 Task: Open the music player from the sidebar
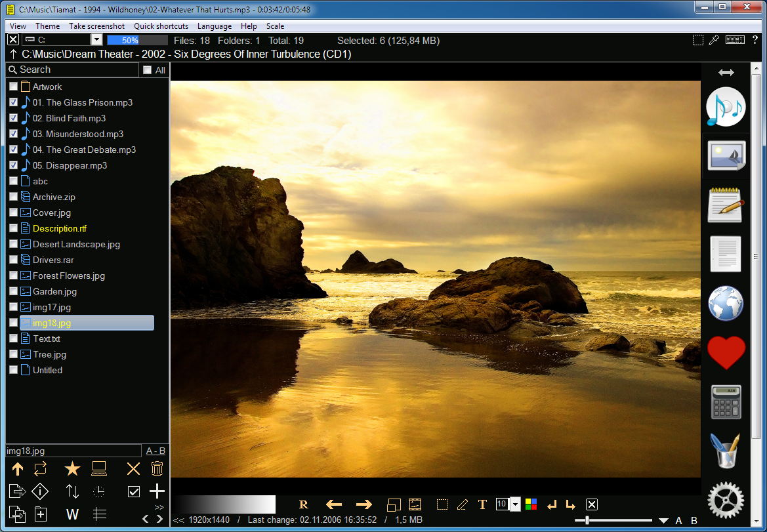(x=726, y=107)
